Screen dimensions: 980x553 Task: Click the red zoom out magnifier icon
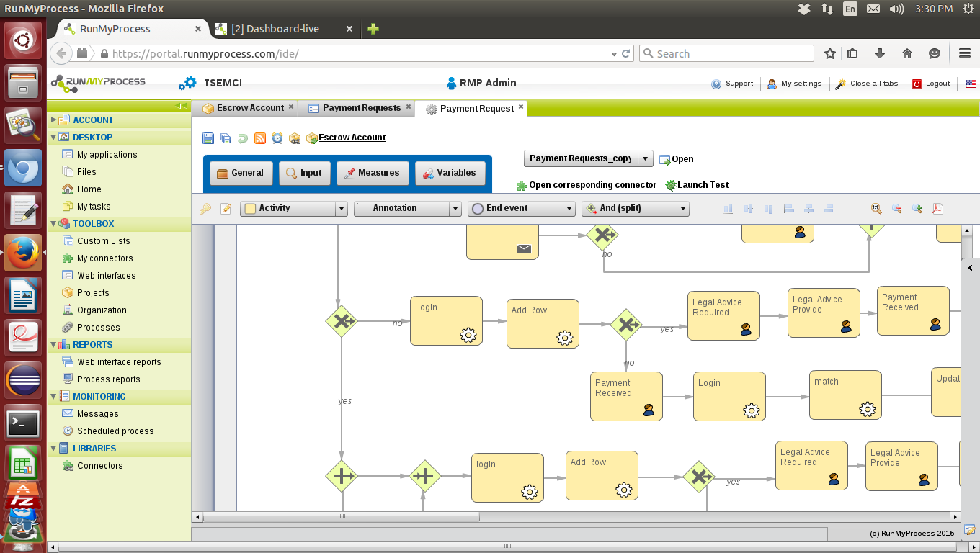[897, 209]
